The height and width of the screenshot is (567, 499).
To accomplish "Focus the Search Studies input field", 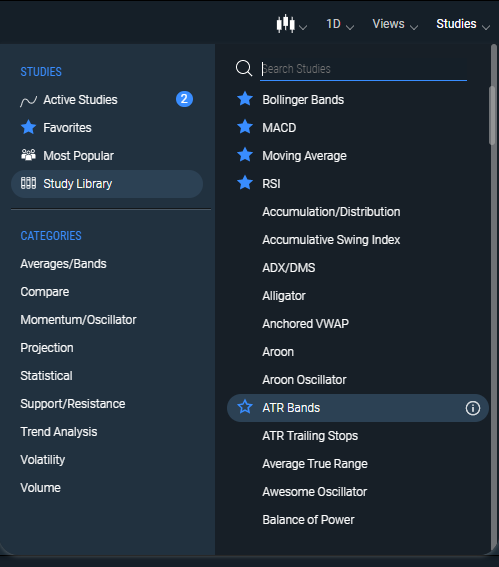I will click(363, 69).
